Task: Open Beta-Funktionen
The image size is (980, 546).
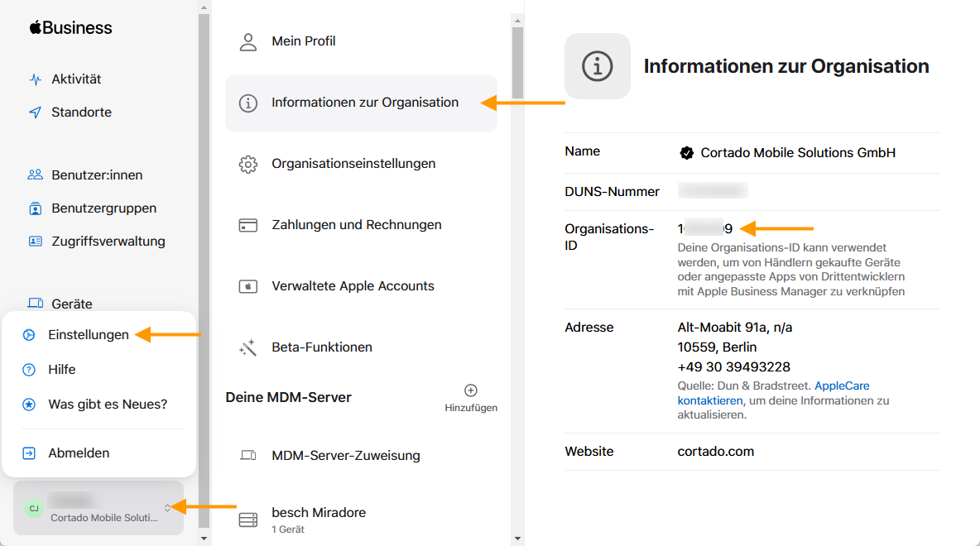Action: (322, 347)
